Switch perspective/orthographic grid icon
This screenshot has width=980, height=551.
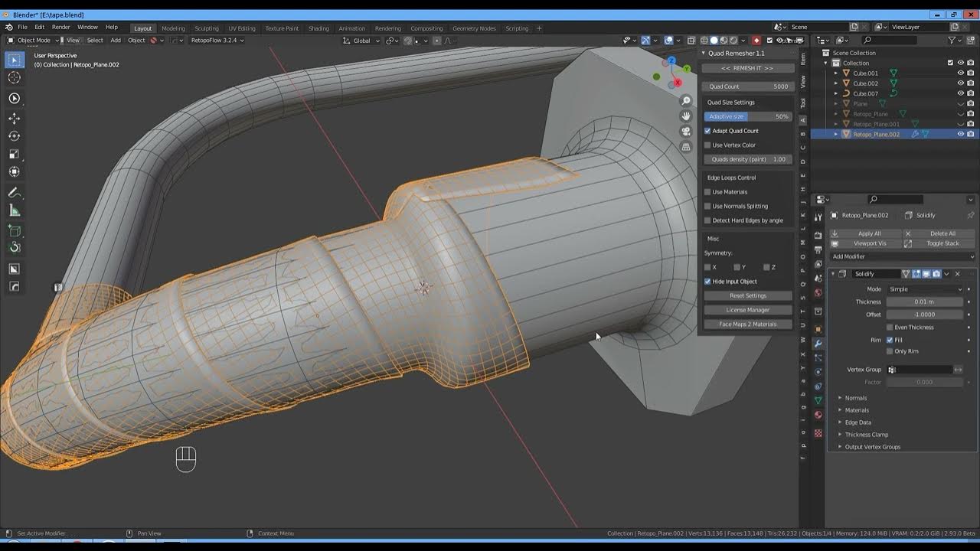pyautogui.click(x=686, y=146)
